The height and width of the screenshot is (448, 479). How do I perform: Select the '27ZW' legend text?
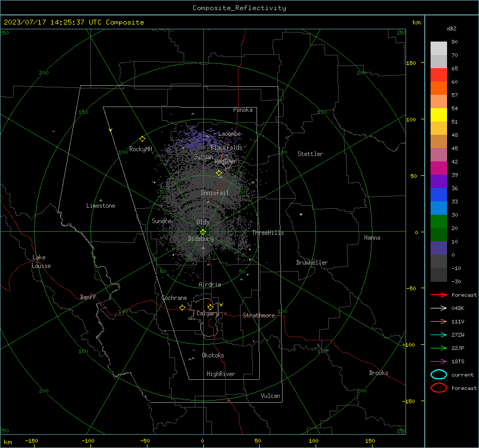458,335
